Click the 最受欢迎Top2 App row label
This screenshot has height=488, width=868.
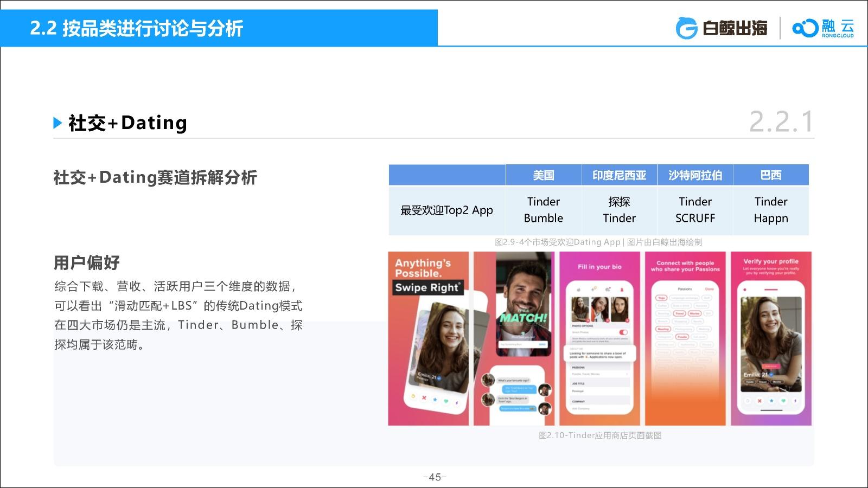click(x=446, y=210)
